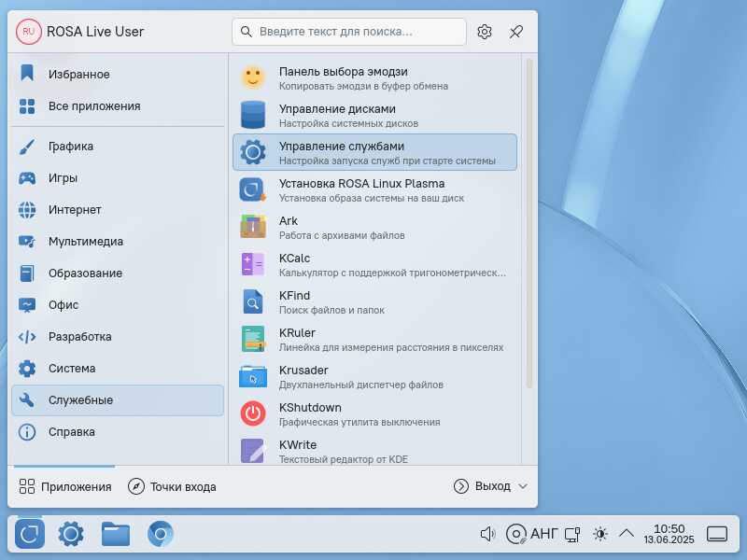Click the disc tray icon beside АНГ
Image resolution: width=747 pixels, height=560 pixels.
point(516,534)
